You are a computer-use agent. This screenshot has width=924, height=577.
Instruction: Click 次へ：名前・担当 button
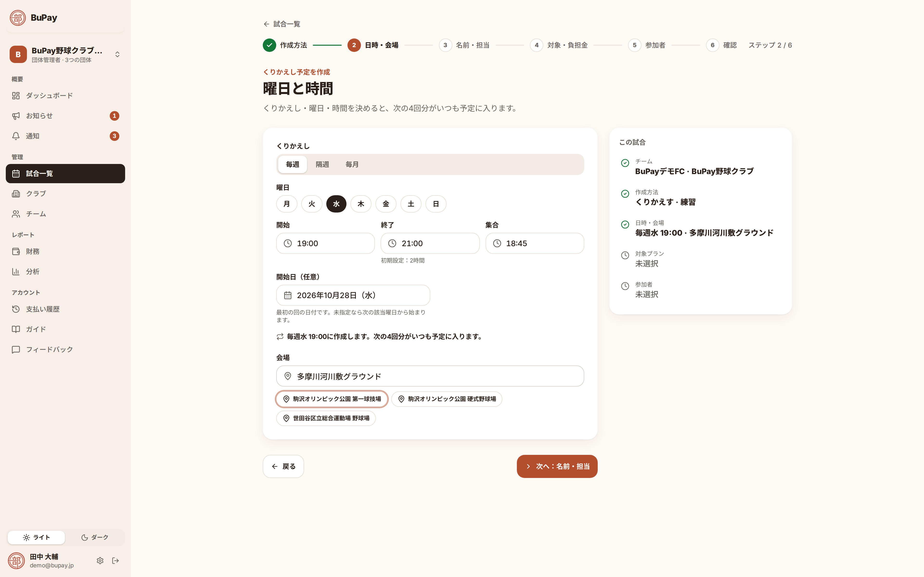pyautogui.click(x=557, y=466)
